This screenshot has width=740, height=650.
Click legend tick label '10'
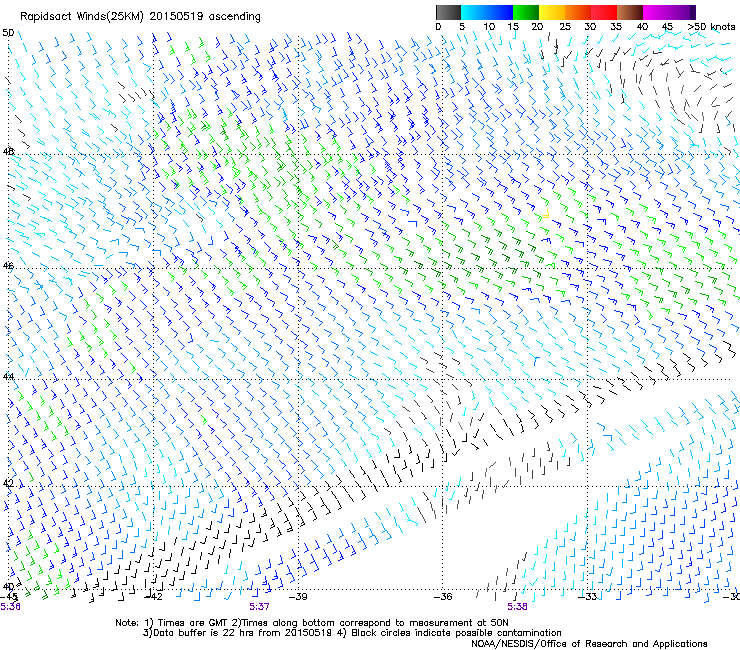(x=489, y=27)
